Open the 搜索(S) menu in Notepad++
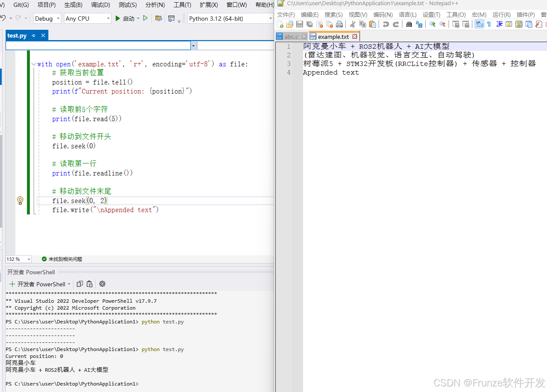 pos(334,15)
